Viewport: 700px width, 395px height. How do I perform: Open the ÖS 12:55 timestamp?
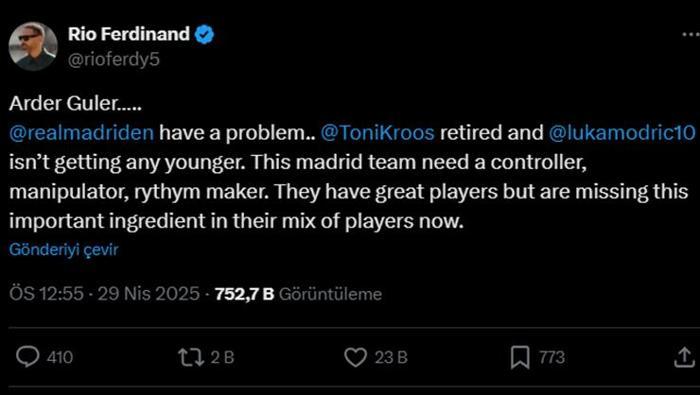(46, 294)
